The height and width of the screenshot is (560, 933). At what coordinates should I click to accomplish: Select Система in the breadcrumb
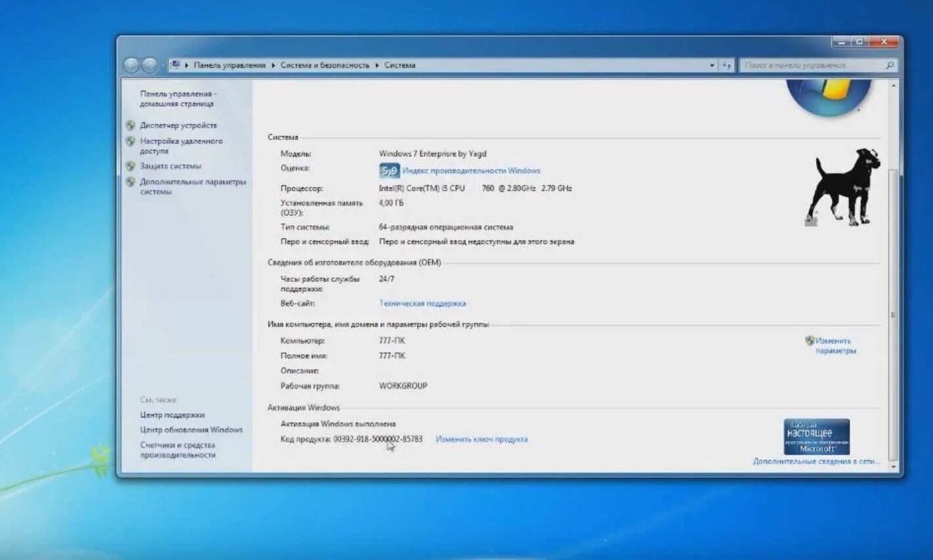tap(400, 65)
